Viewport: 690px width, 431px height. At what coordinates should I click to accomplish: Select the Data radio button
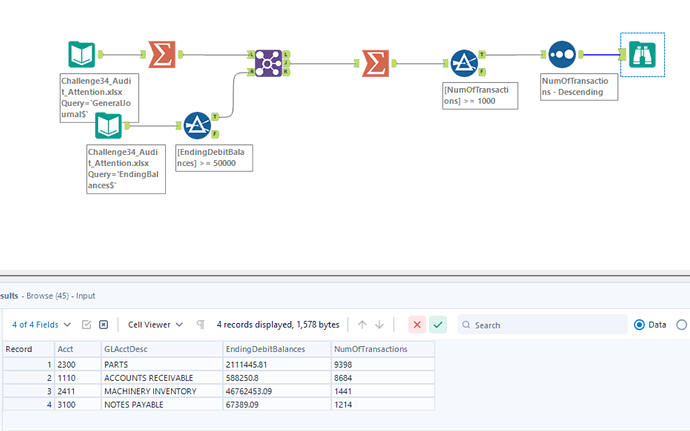tap(640, 324)
